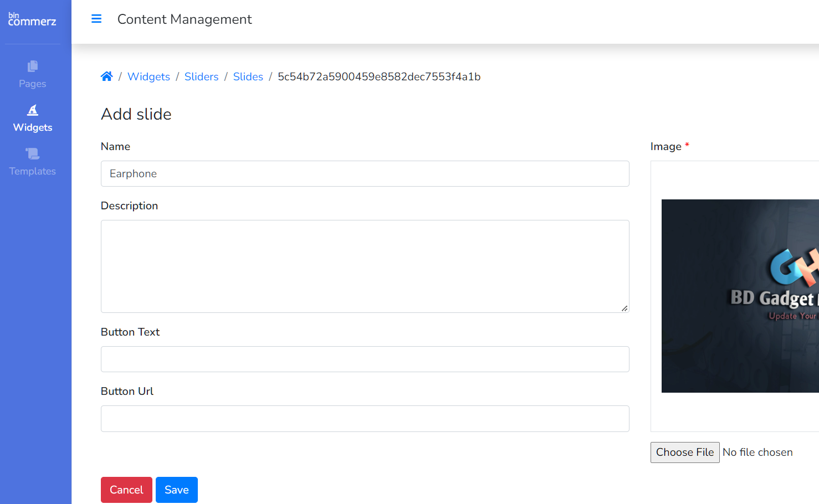Go back to Slides breadcrumb link
This screenshot has width=819, height=504.
pyautogui.click(x=248, y=76)
